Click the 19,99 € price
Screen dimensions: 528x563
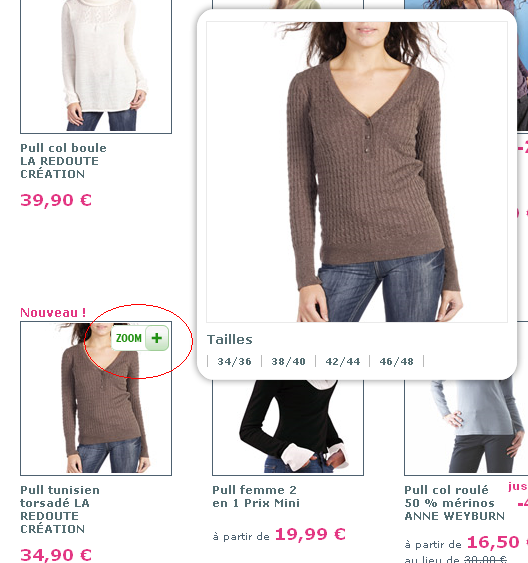(310, 534)
